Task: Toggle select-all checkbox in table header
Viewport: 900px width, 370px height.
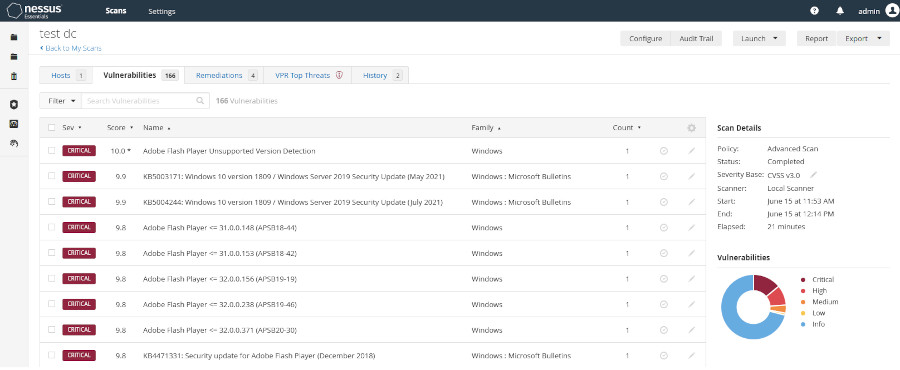Action: tap(52, 128)
